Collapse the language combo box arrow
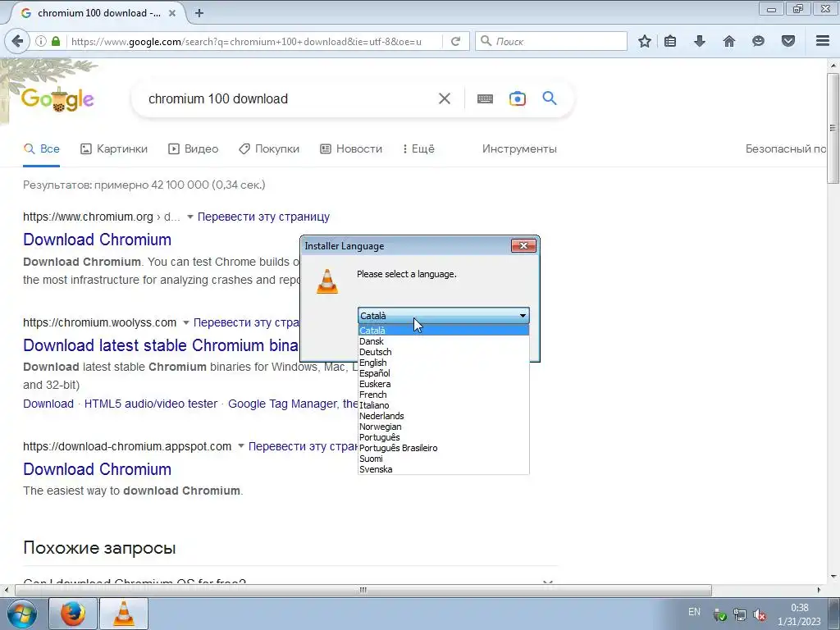The width and height of the screenshot is (840, 630). tap(523, 316)
